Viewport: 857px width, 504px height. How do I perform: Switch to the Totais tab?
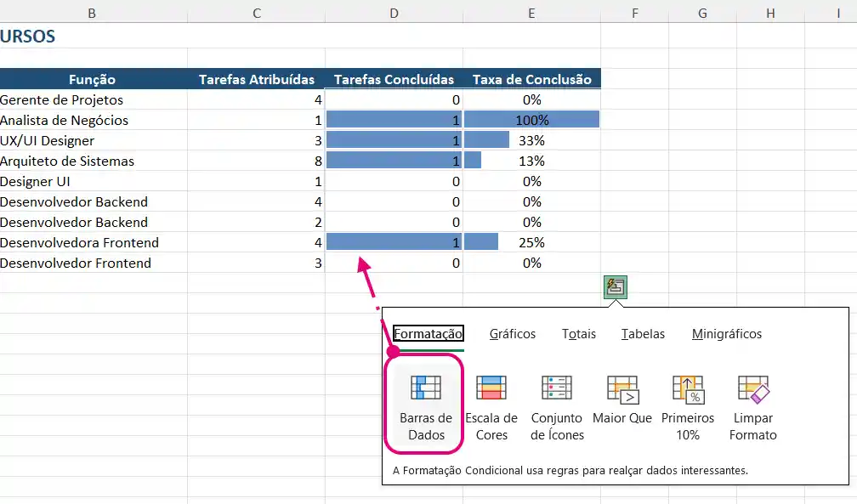point(578,334)
